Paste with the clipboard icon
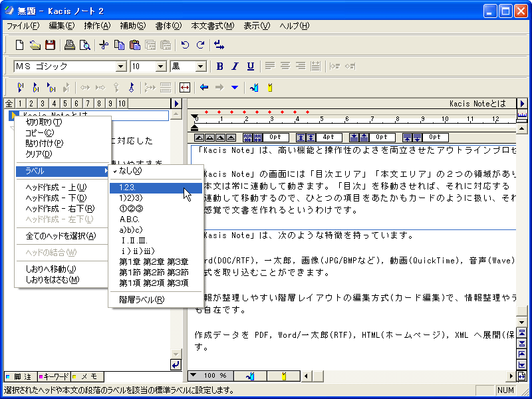Viewport: 532px width, 399px height. pyautogui.click(x=135, y=45)
